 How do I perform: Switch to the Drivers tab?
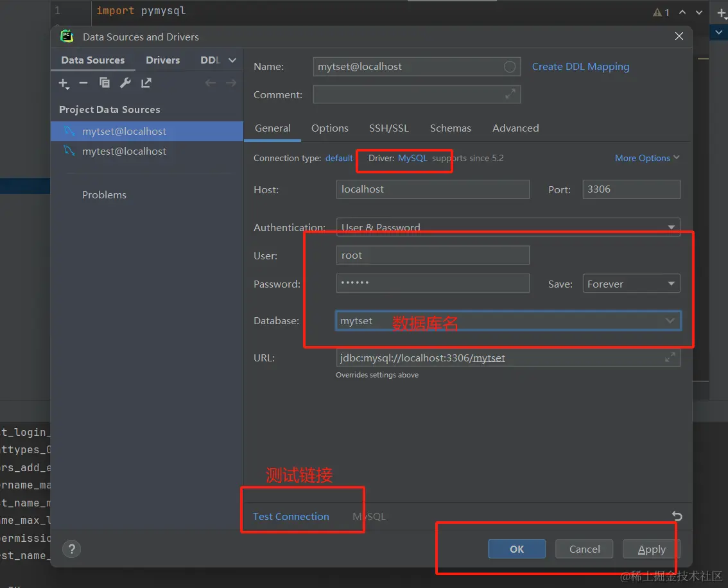pos(162,60)
